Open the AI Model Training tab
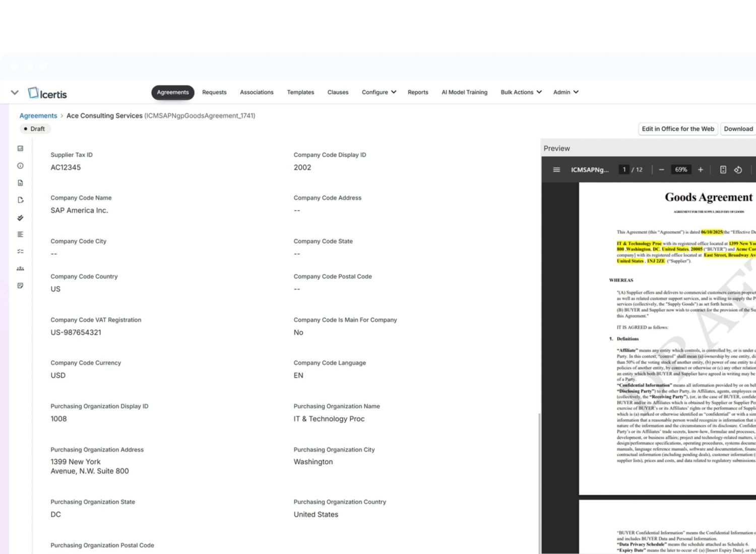Image resolution: width=756 pixels, height=554 pixels. [464, 92]
